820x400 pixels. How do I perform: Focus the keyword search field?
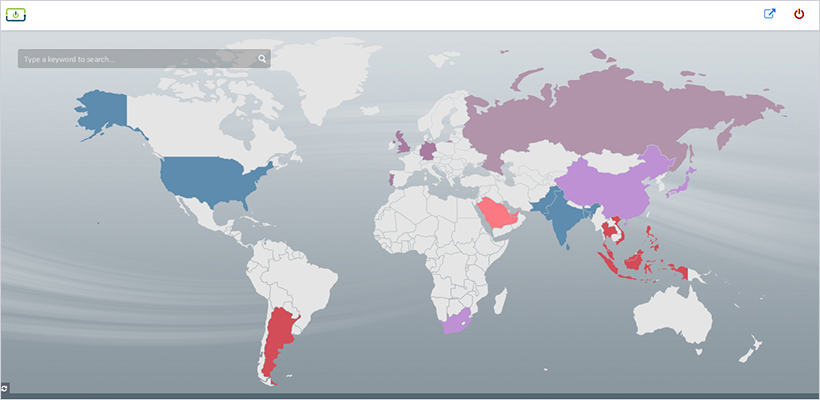(x=135, y=59)
